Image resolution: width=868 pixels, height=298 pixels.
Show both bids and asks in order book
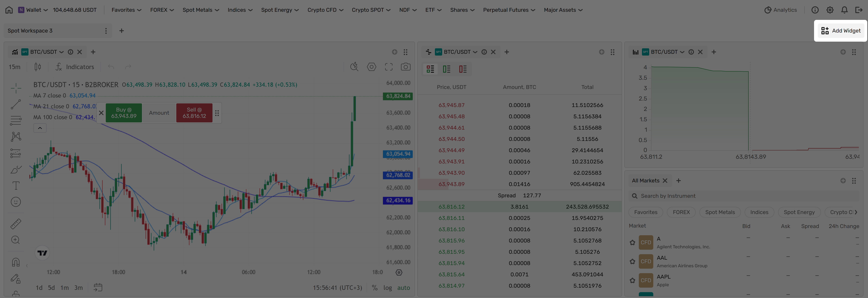click(x=430, y=69)
